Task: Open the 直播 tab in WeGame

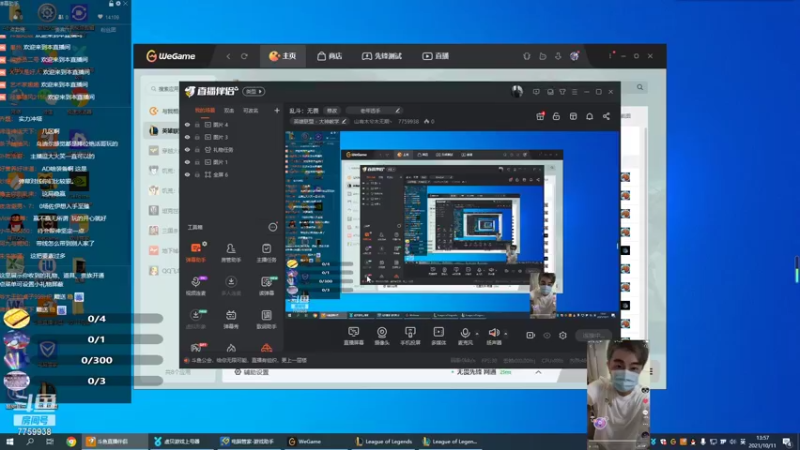Action: click(435, 56)
